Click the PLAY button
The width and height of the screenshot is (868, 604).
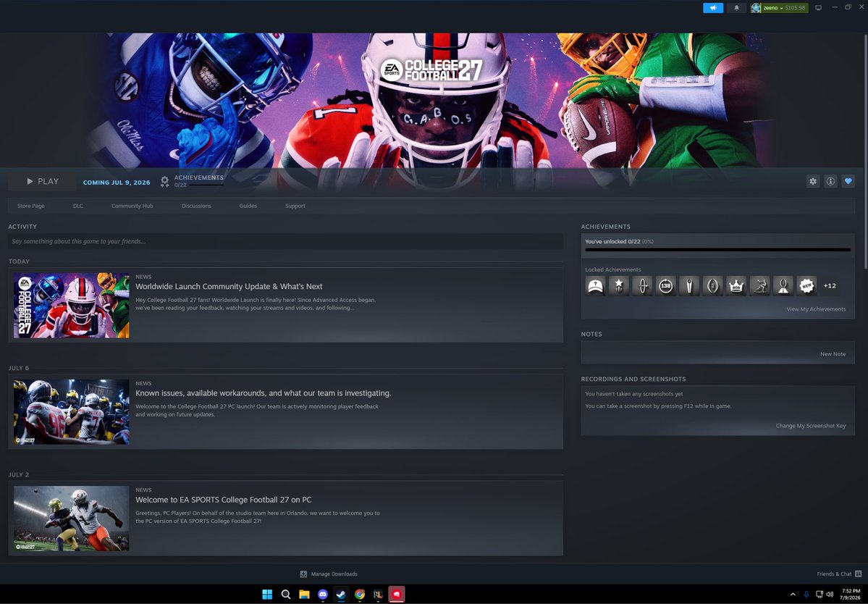[x=43, y=182]
